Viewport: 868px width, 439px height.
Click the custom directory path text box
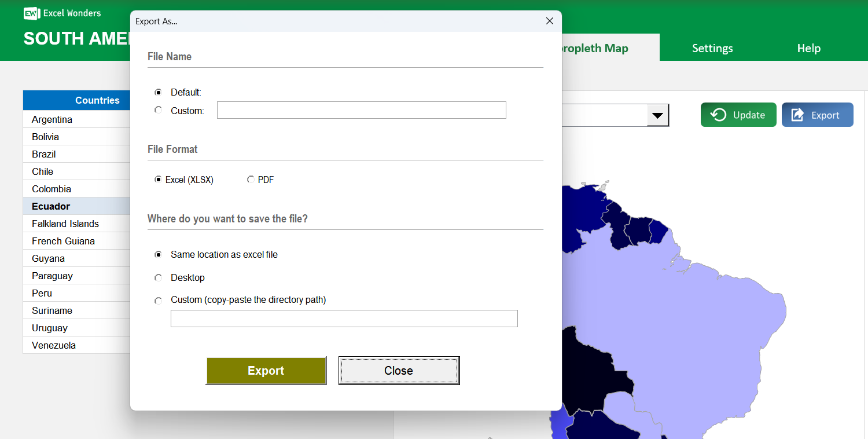tap(344, 318)
